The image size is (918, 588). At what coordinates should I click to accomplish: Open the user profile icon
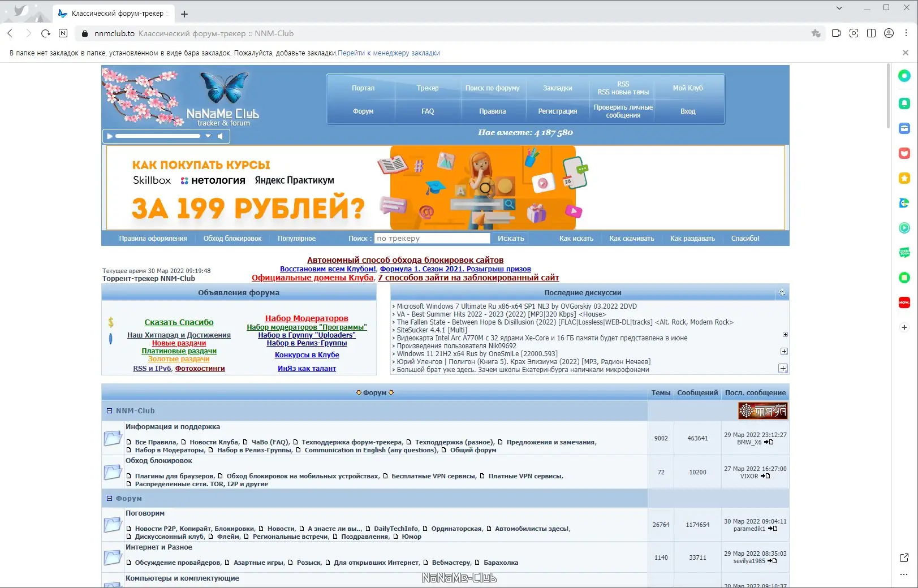pyautogui.click(x=889, y=33)
